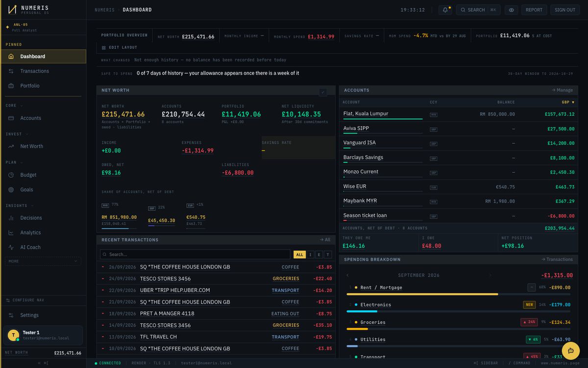Collapse the INSIGHTS section
Viewport: 588px width, 368px height.
[20, 206]
